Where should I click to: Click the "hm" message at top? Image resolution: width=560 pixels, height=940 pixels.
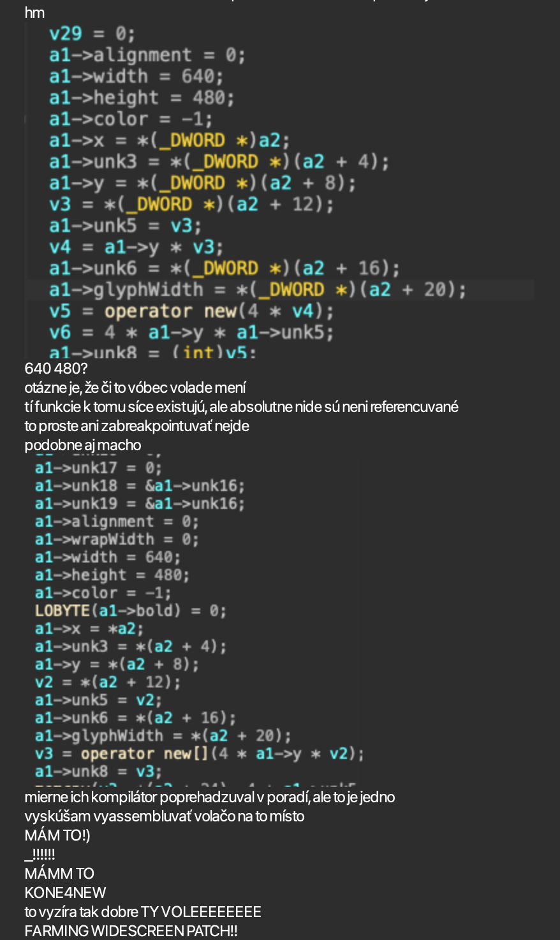(x=34, y=13)
